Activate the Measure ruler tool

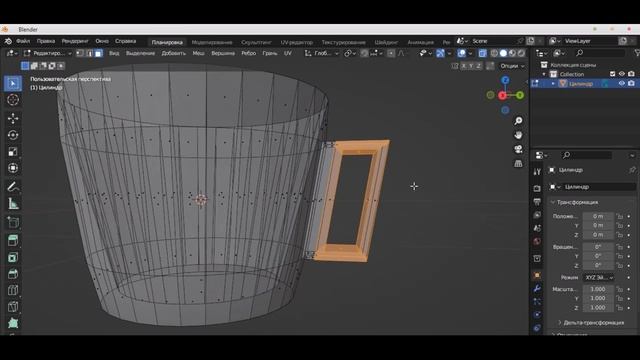click(13, 204)
